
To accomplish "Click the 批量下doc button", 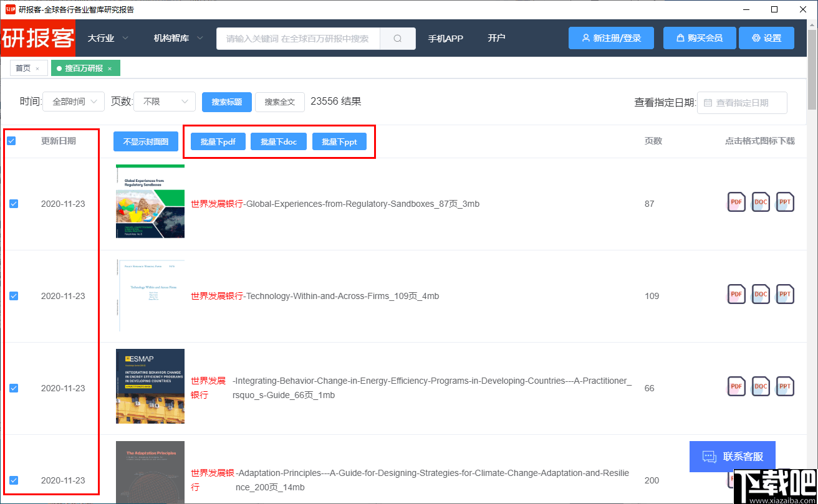I will pos(279,141).
